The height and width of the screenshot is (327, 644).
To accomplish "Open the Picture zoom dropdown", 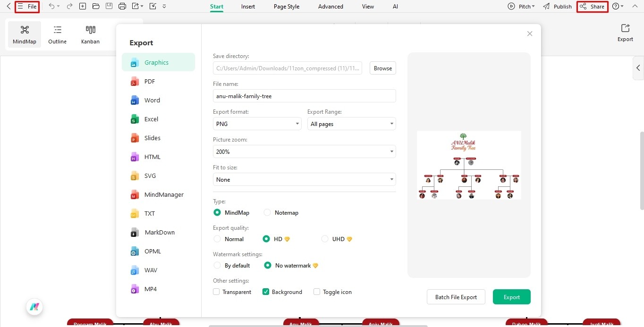I will [x=304, y=151].
